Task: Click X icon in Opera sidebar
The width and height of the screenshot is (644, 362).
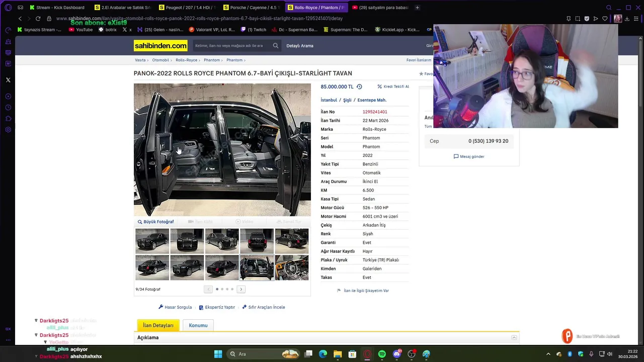Action: pos(8,80)
